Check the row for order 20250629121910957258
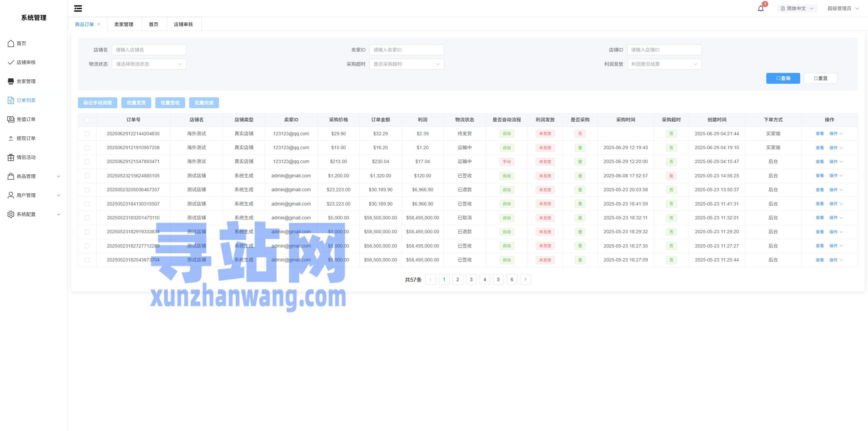The image size is (868, 431). (x=87, y=148)
